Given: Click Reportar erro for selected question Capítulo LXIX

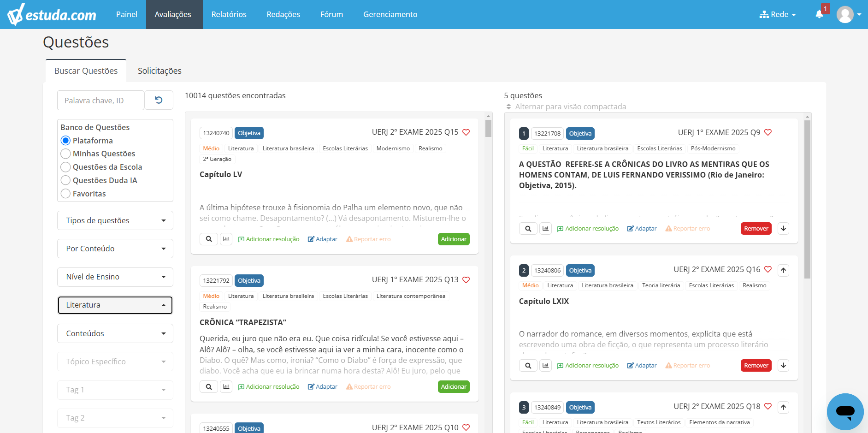Looking at the screenshot, I should [x=688, y=365].
